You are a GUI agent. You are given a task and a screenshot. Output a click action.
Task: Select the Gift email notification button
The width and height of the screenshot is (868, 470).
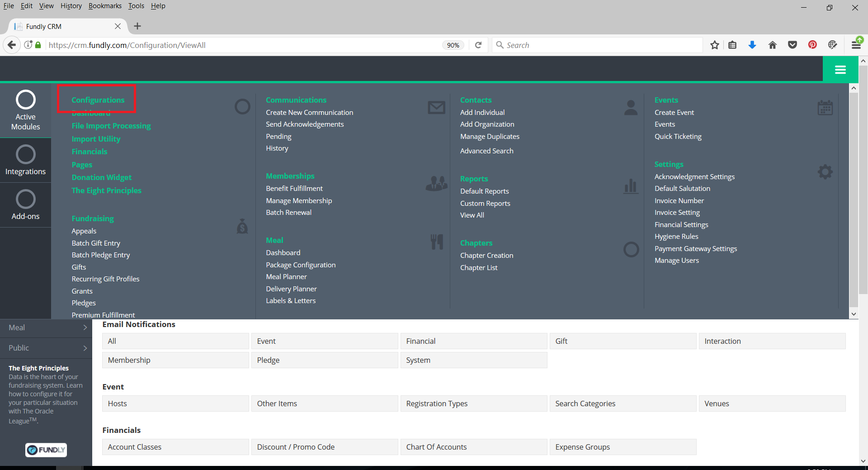point(623,341)
